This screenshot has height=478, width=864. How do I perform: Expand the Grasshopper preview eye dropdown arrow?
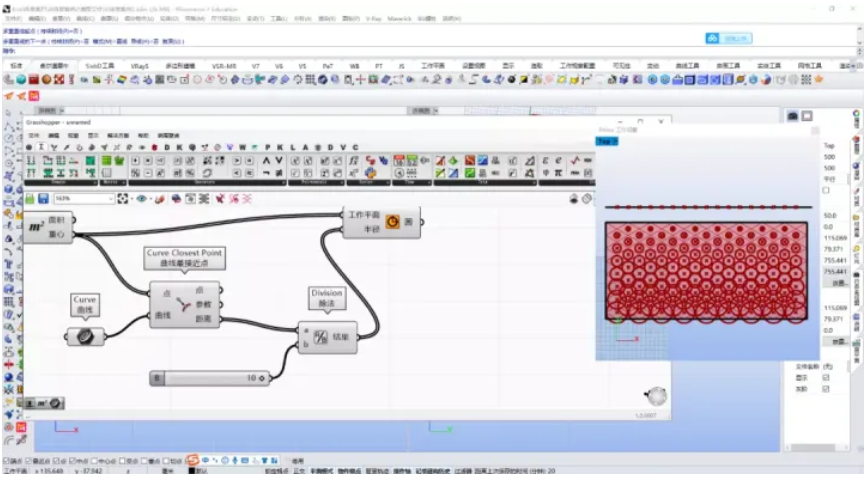point(150,199)
